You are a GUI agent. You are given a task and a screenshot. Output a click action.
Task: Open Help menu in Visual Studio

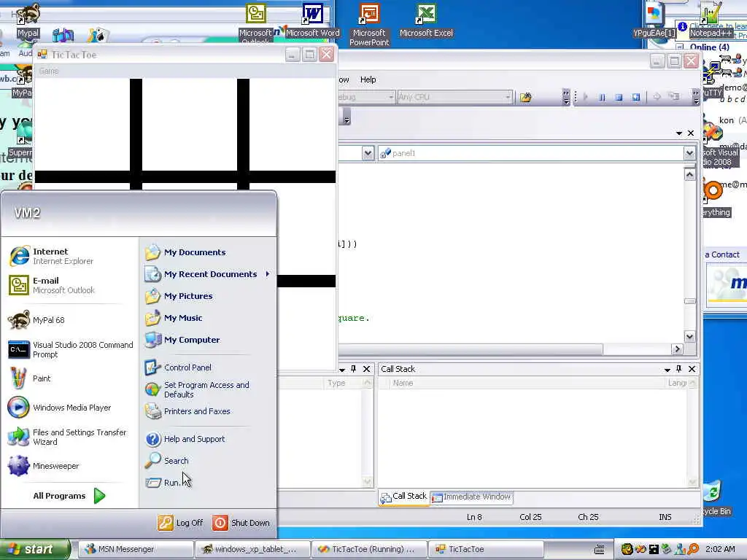click(x=368, y=79)
